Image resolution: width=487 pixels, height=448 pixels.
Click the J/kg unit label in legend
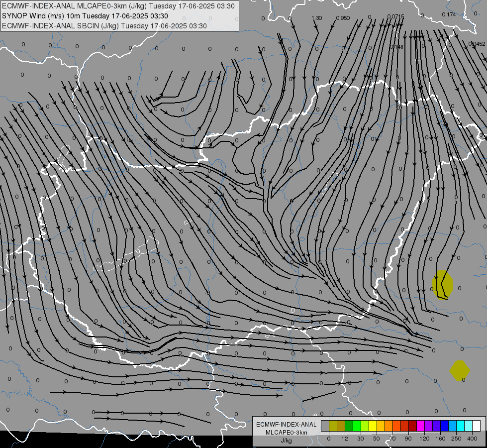[287, 441]
